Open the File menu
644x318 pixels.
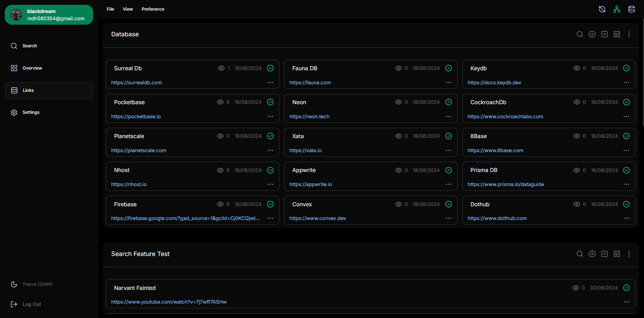[110, 9]
